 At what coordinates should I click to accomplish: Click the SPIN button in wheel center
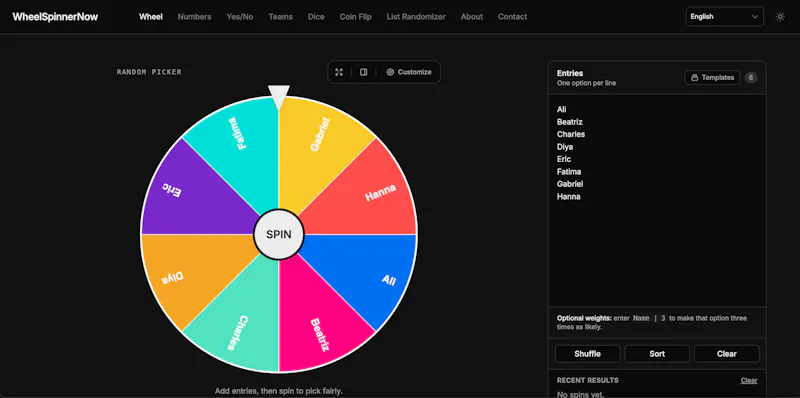coord(279,235)
